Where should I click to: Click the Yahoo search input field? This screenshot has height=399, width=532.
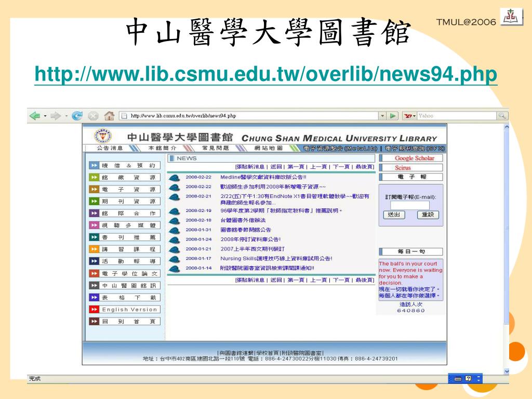pyautogui.click(x=456, y=116)
